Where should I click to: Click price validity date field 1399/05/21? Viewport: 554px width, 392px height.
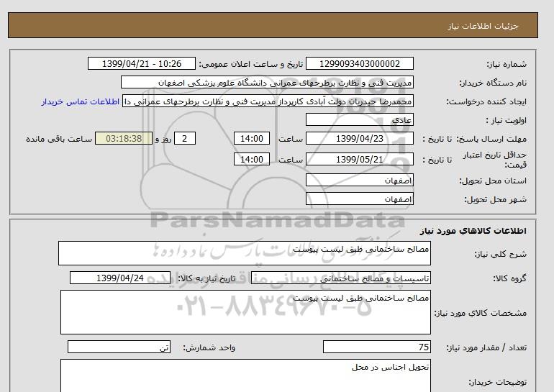(x=359, y=159)
